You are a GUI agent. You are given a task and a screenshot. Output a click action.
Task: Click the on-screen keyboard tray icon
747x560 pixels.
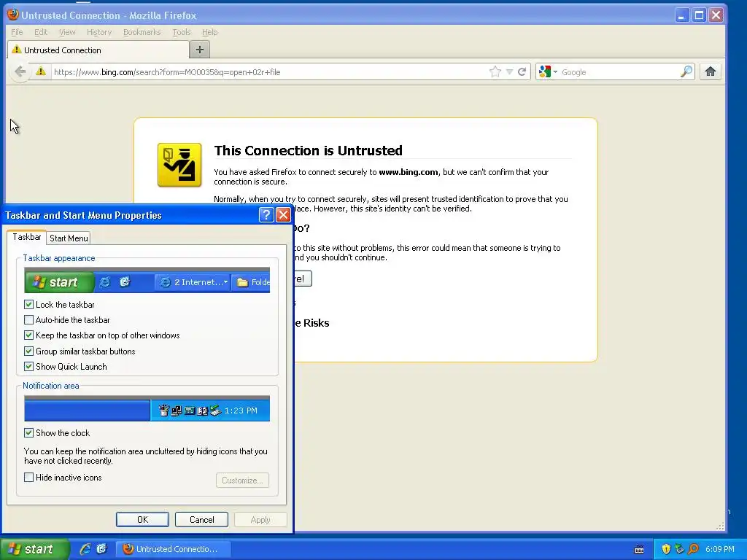pyautogui.click(x=639, y=550)
